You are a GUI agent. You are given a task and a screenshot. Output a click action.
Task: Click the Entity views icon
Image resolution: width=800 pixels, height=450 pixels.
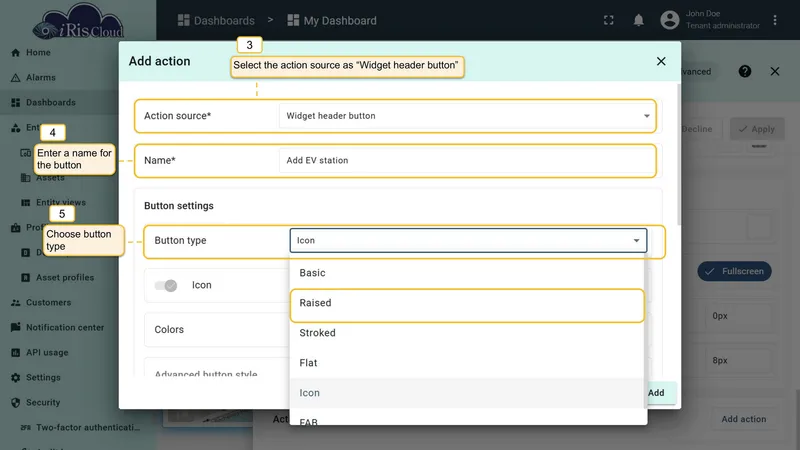26,203
